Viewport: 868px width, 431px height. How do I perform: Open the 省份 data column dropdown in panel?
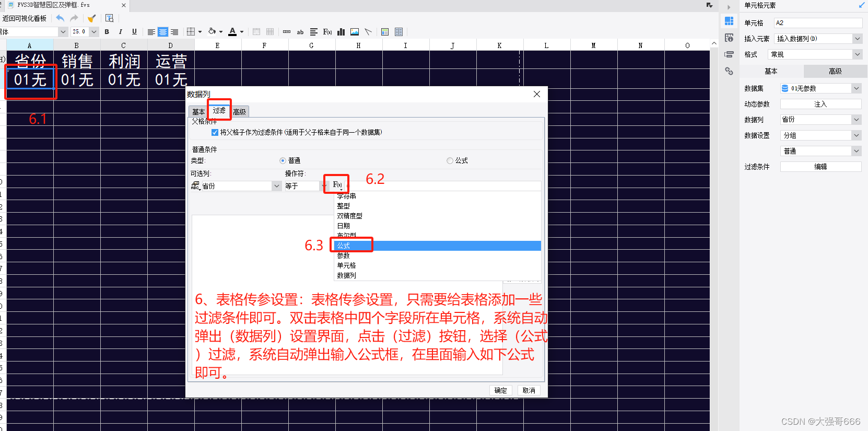857,120
